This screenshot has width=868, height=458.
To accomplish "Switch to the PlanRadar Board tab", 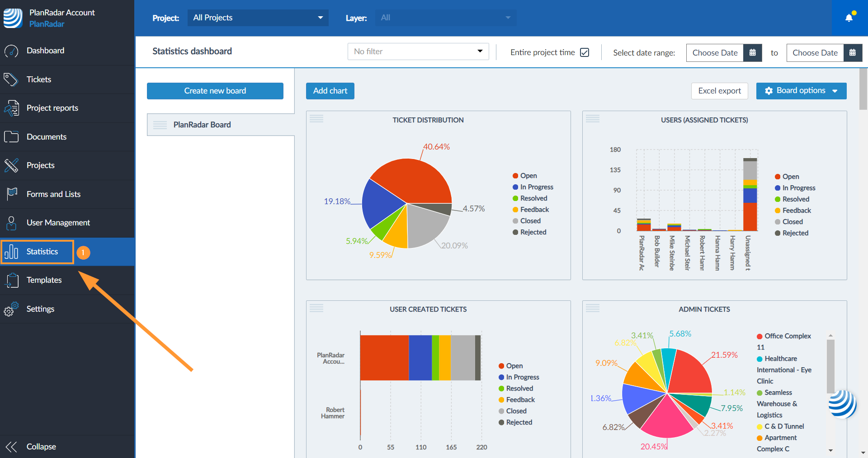I will tap(203, 125).
